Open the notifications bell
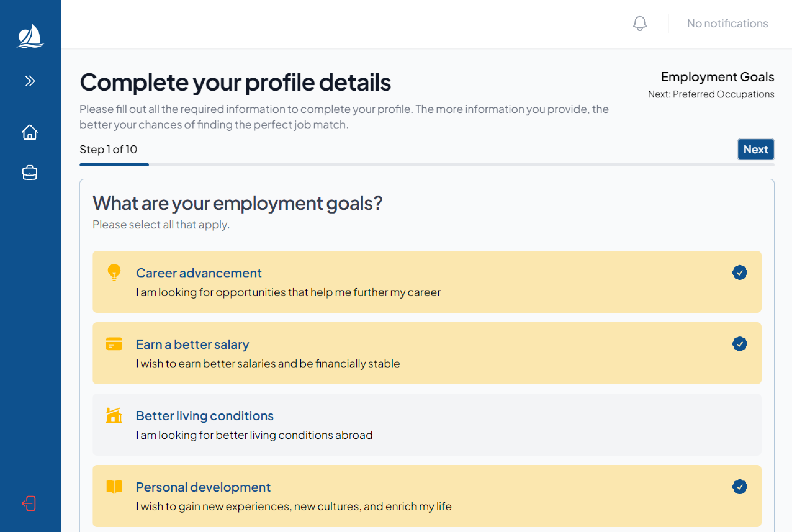 [x=640, y=23]
